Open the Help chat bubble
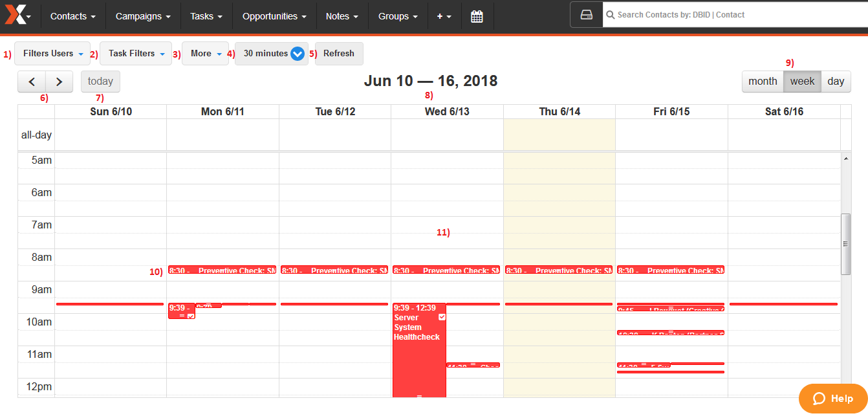The height and width of the screenshot is (418, 868). pyautogui.click(x=832, y=399)
